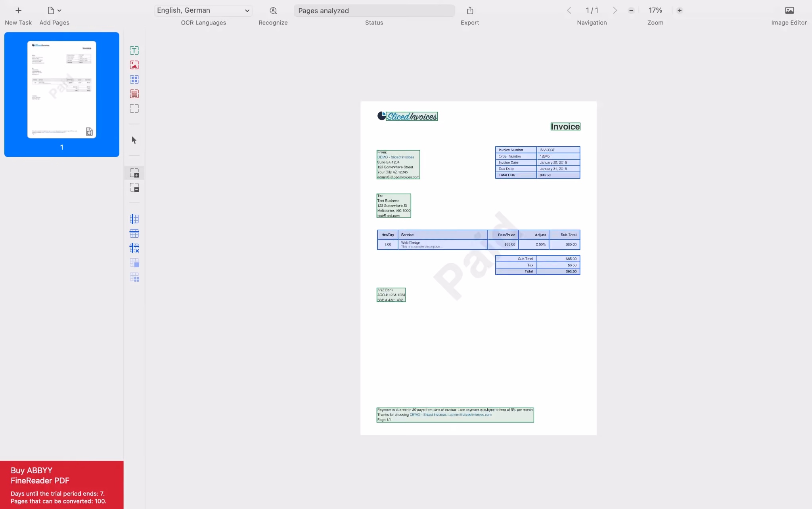
Task: Click the Total Due cell
Action: click(x=516, y=175)
